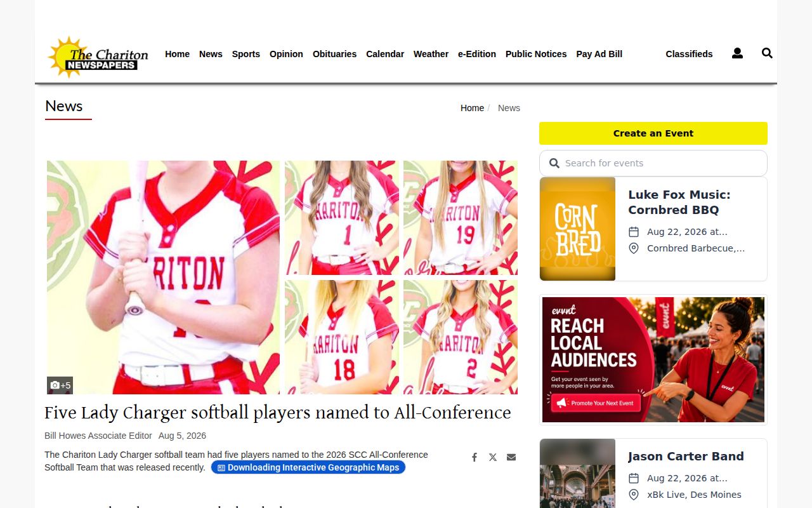Open the Five Lady Charger softball headline
812x508 pixels.
(277, 413)
